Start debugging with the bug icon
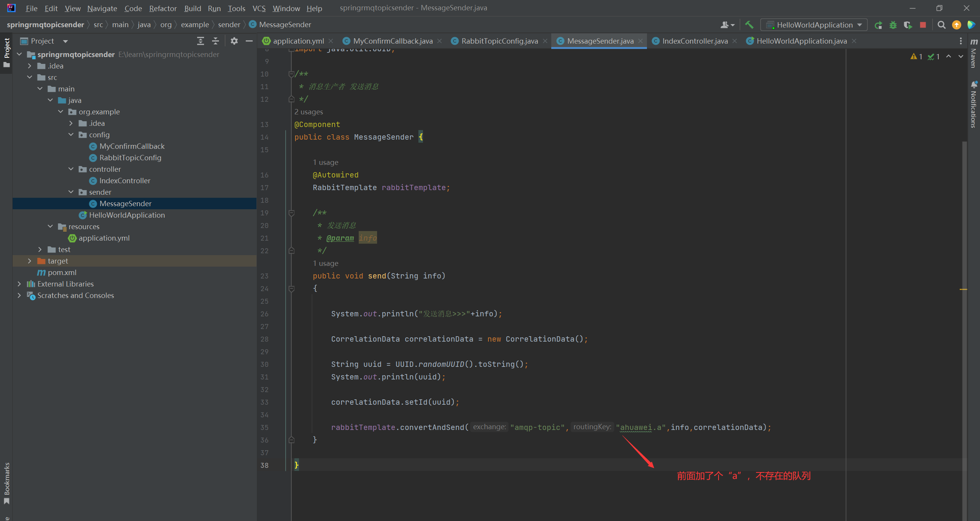 [x=893, y=25]
